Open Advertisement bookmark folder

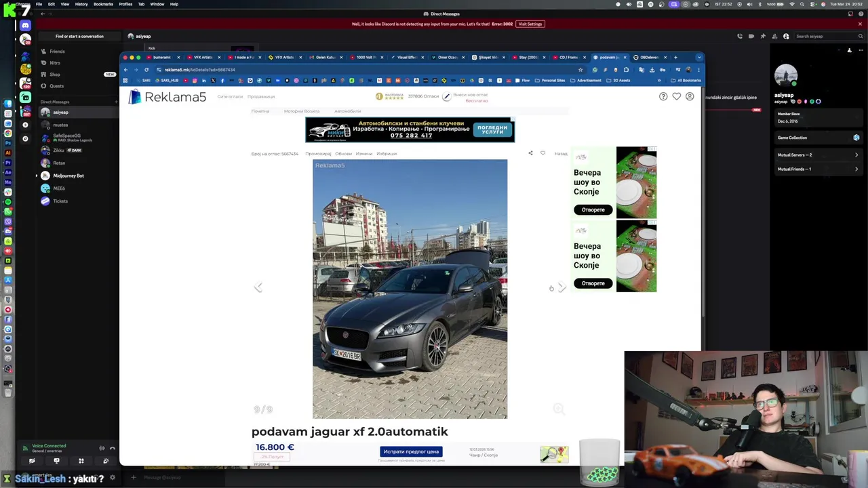click(586, 81)
